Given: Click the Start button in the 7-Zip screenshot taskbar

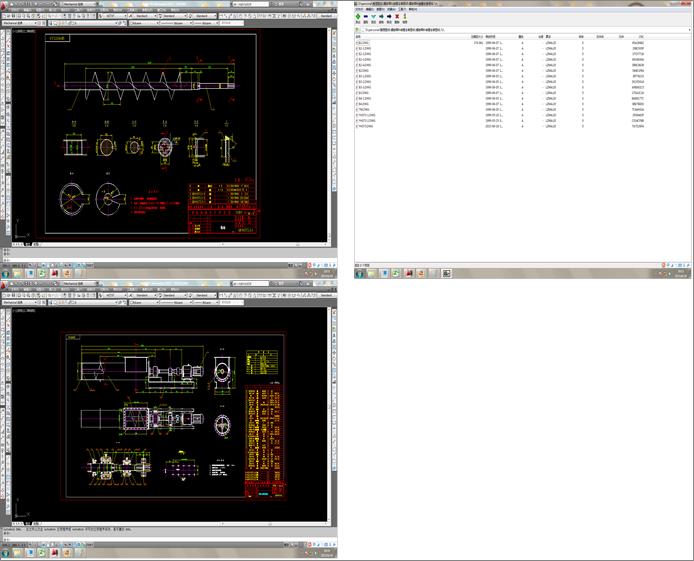Looking at the screenshot, I should point(359,274).
